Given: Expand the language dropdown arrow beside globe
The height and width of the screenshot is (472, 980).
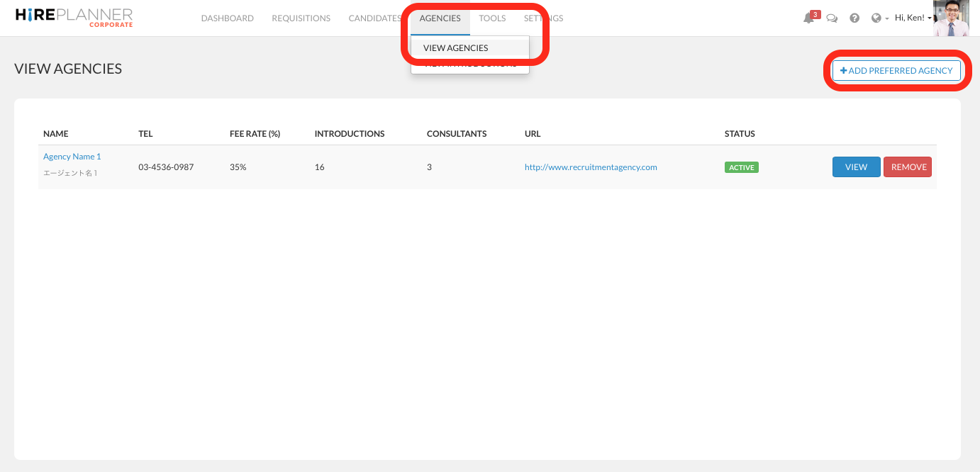Looking at the screenshot, I should pos(886,19).
